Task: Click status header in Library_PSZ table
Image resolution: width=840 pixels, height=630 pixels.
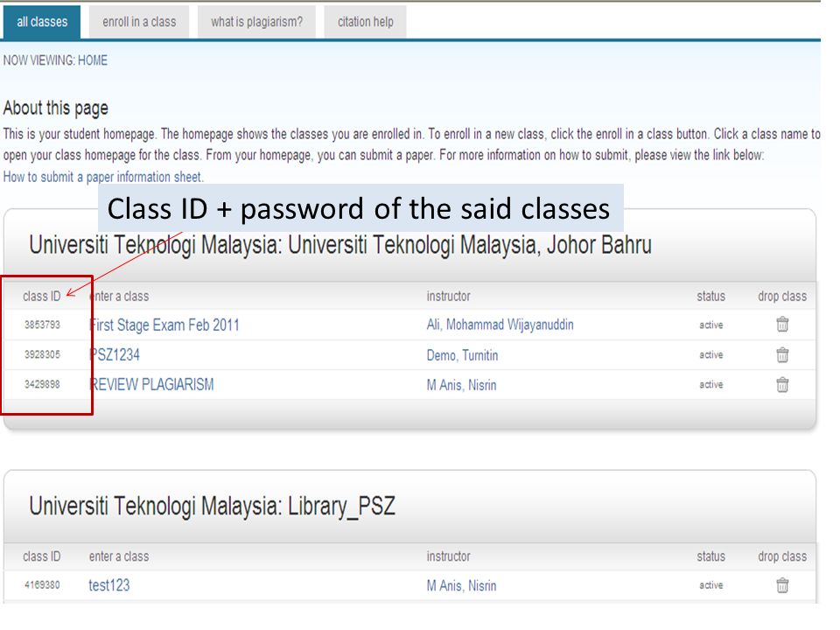Action: click(710, 556)
